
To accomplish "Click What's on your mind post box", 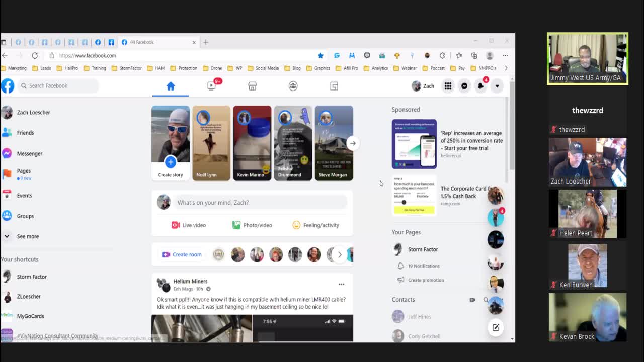I will 261,202.
